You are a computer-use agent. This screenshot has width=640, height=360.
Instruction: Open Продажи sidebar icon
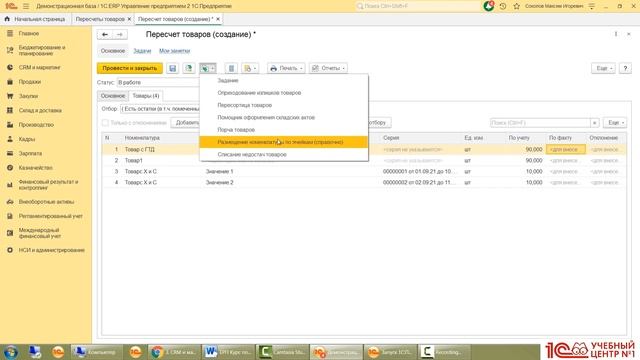point(10,82)
